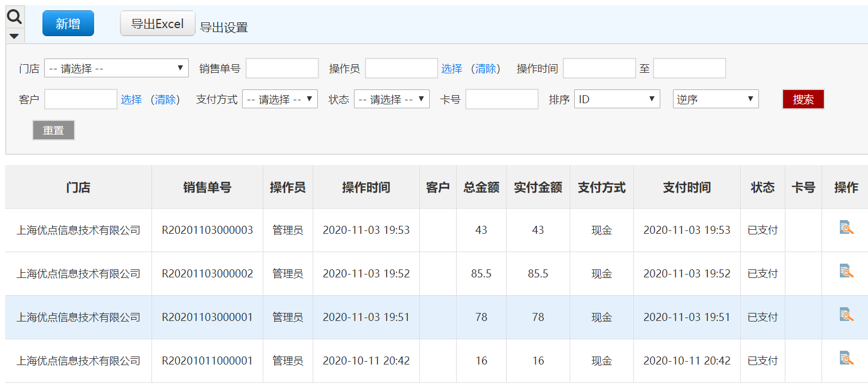The image size is (868, 384).
Task: View details icon for order R20201011000001
Action: pos(846,358)
